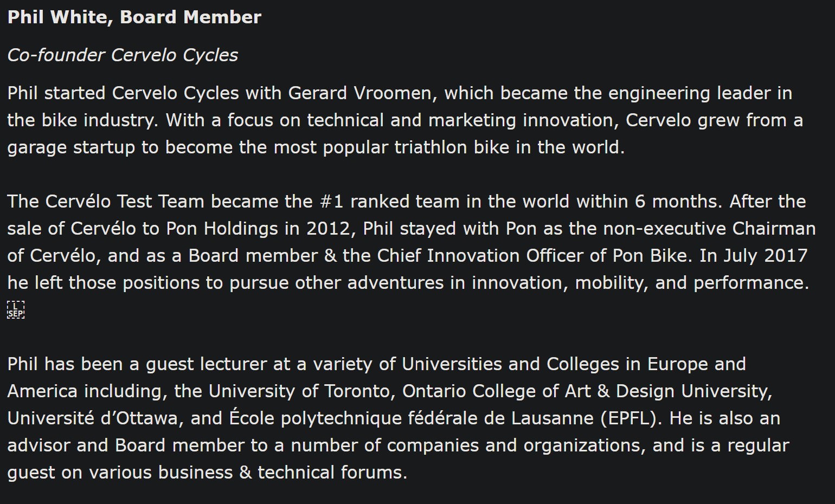This screenshot has height=504, width=835.
Task: Click the heading 'Phil White, Board Member'
Action: 134,17
